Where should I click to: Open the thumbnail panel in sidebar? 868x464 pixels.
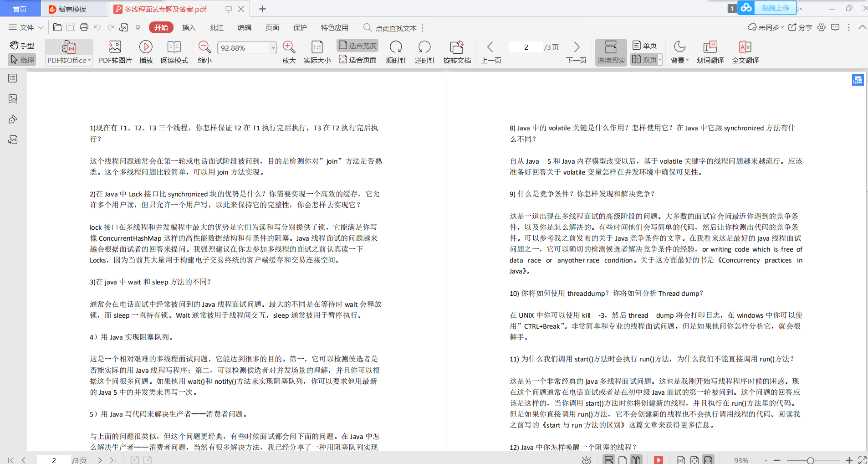click(13, 98)
